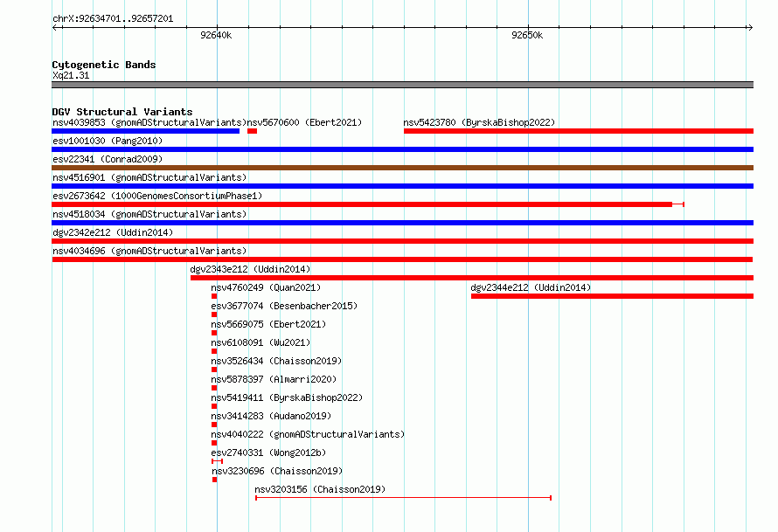Click the red bar under dgv2344e212

tap(612, 296)
